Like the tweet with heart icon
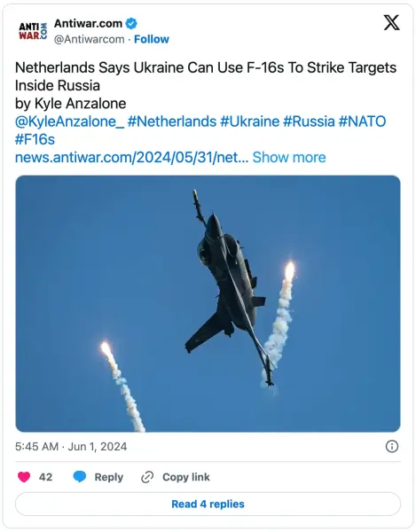Image resolution: width=416 pixels, height=532 pixels. coord(24,477)
